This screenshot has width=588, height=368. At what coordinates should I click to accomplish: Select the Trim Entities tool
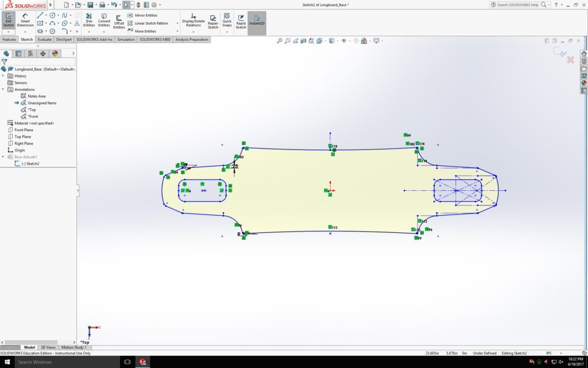(x=89, y=21)
